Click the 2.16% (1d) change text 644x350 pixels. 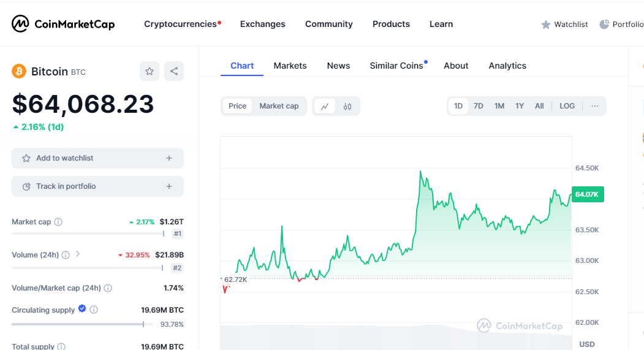tap(39, 127)
